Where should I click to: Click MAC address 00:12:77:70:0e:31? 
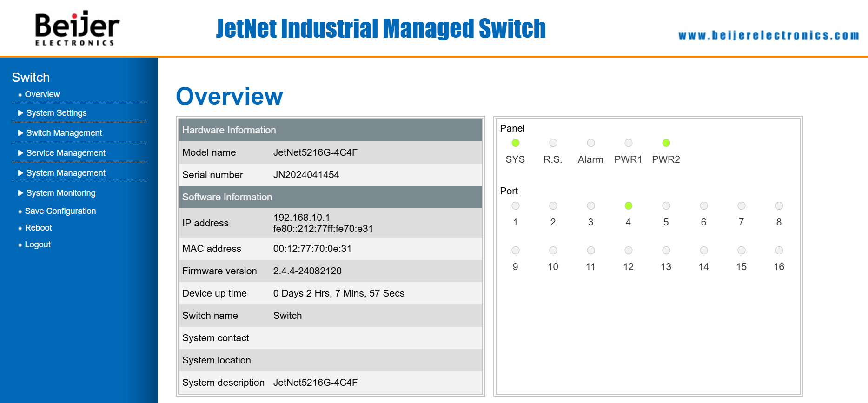pyautogui.click(x=312, y=249)
